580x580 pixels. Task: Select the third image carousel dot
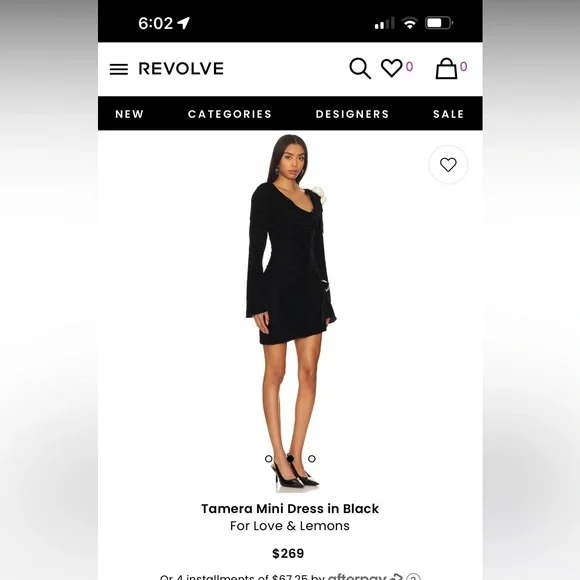312,459
